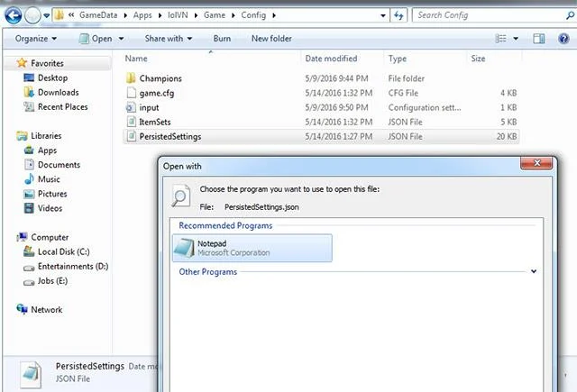This screenshot has height=392, width=577.
Task: Select the Notepad program icon
Action: tap(184, 248)
